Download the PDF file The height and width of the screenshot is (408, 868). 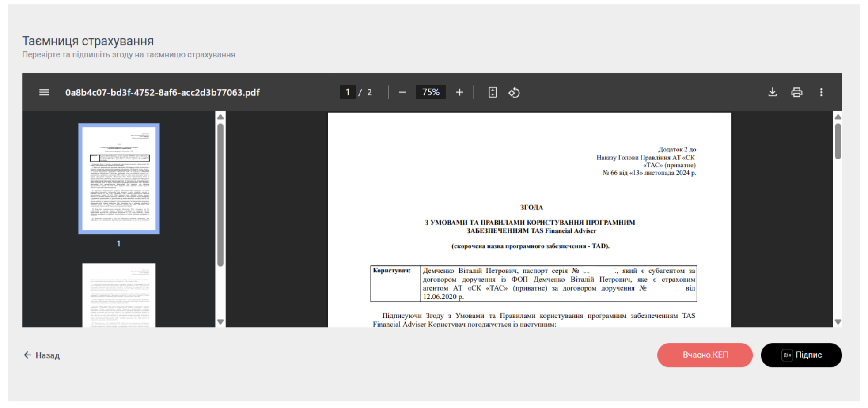[x=772, y=92]
